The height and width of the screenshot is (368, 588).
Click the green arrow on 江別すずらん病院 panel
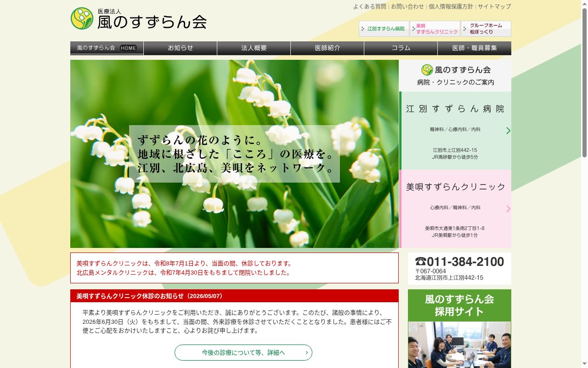[508, 131]
